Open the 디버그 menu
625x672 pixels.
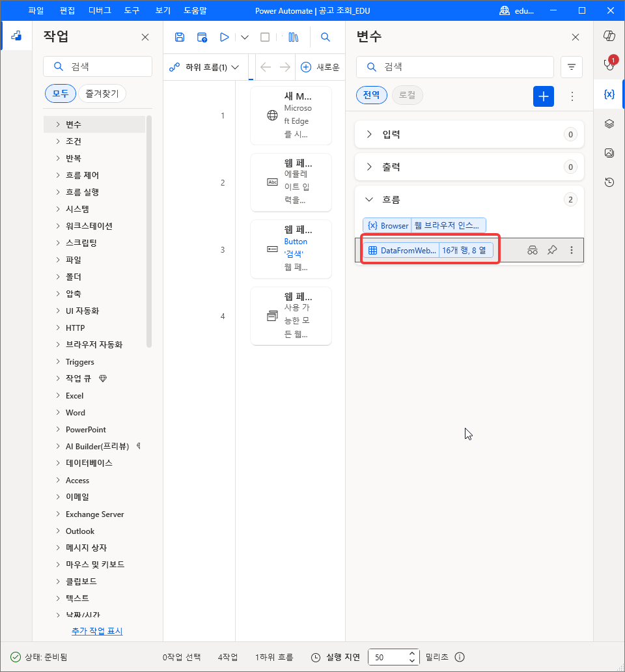(x=100, y=10)
